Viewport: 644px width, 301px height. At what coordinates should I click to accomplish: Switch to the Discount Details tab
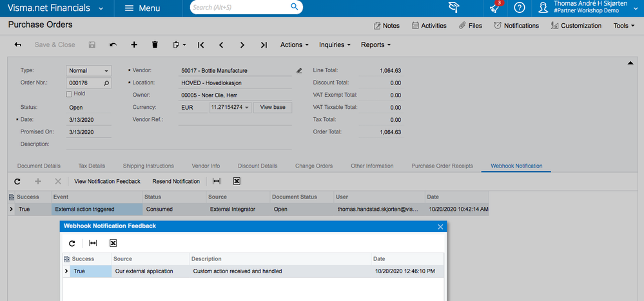point(257,166)
